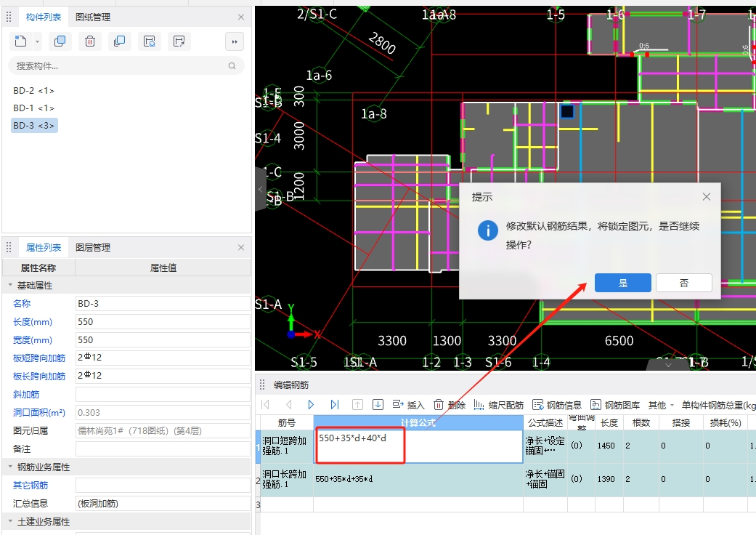Click the 其它钢筋 property link
This screenshot has height=535, width=756.
31,486
